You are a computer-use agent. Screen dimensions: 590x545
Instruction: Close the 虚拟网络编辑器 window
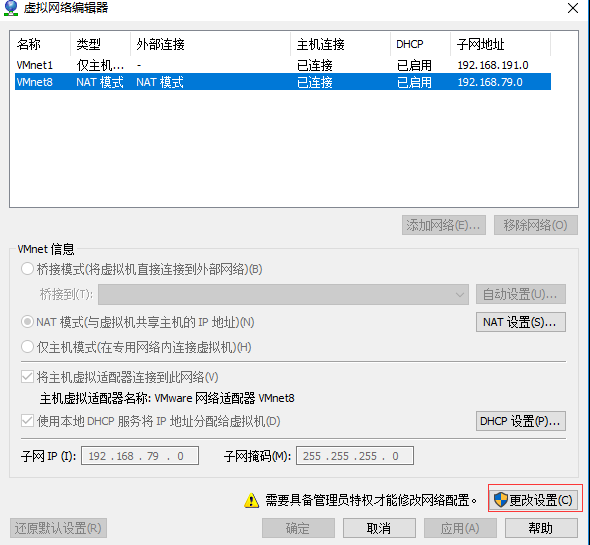click(x=573, y=8)
